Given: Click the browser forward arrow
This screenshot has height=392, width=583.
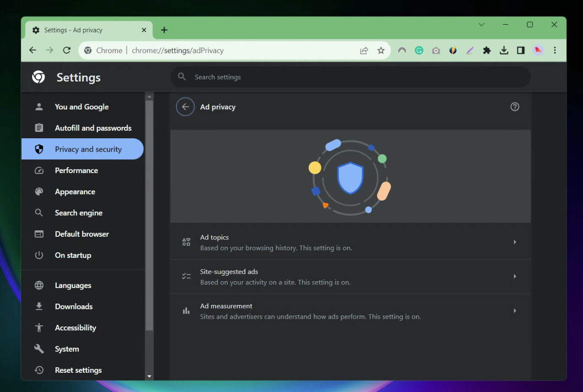Looking at the screenshot, I should click(x=49, y=50).
